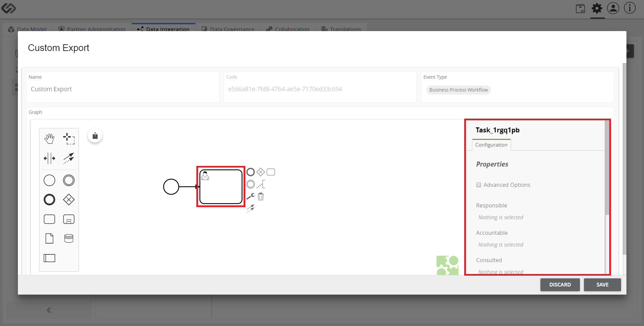This screenshot has width=644, height=326.
Task: Create a gateway from palette
Action: [69, 200]
